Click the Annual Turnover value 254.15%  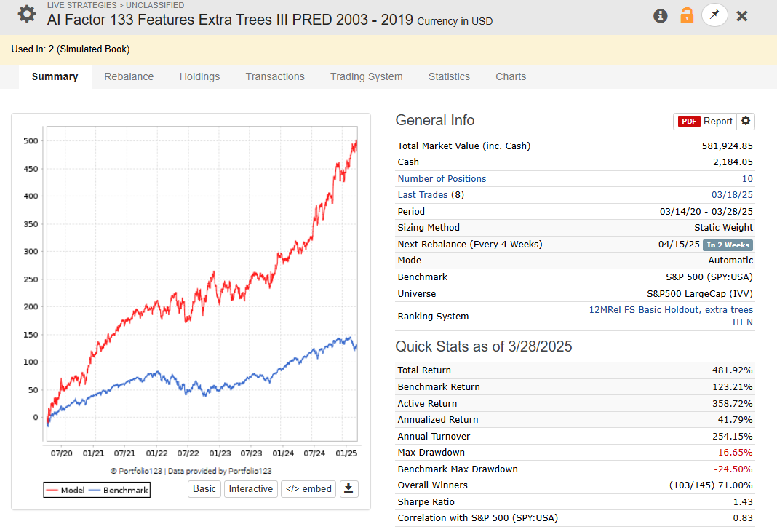[733, 437]
